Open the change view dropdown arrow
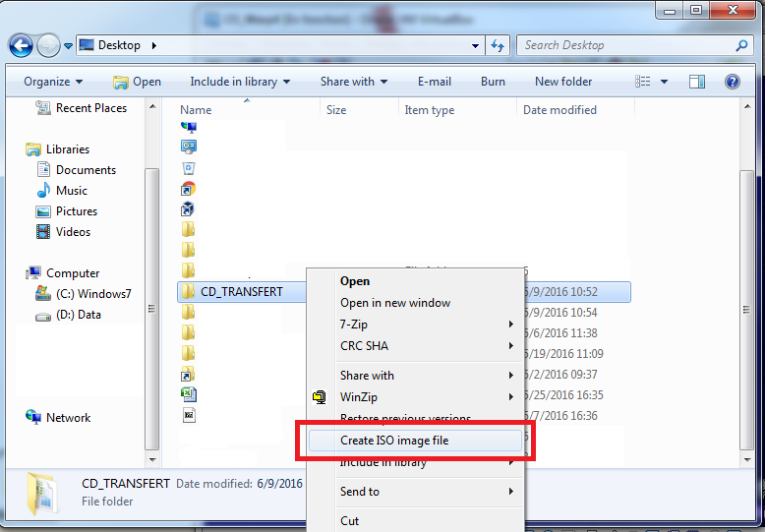The width and height of the screenshot is (765, 532). (665, 82)
